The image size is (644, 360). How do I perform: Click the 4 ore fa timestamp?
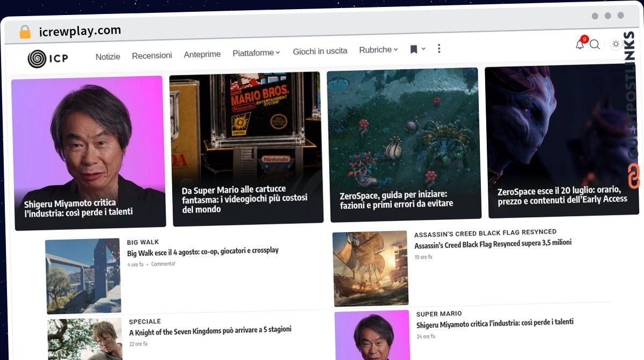[x=135, y=265]
